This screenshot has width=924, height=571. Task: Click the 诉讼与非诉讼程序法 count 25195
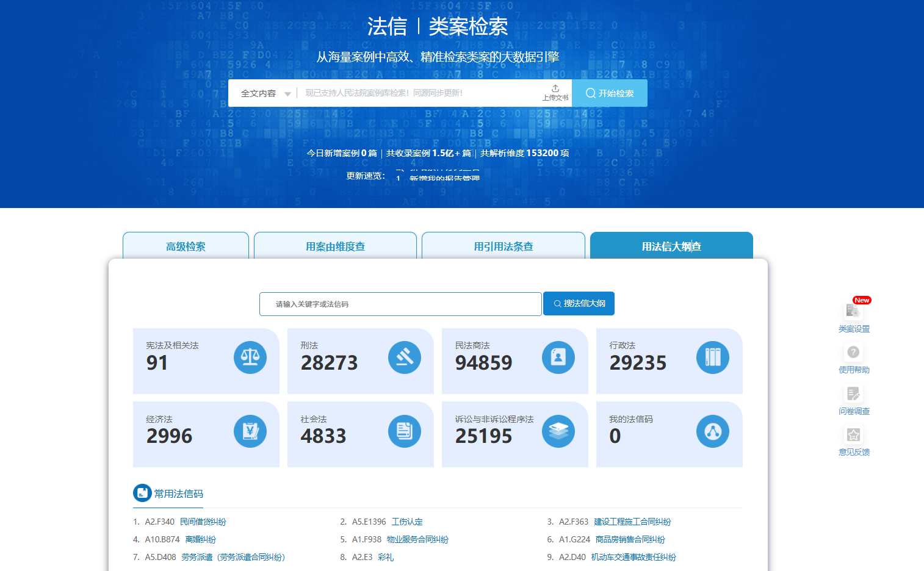(x=483, y=436)
